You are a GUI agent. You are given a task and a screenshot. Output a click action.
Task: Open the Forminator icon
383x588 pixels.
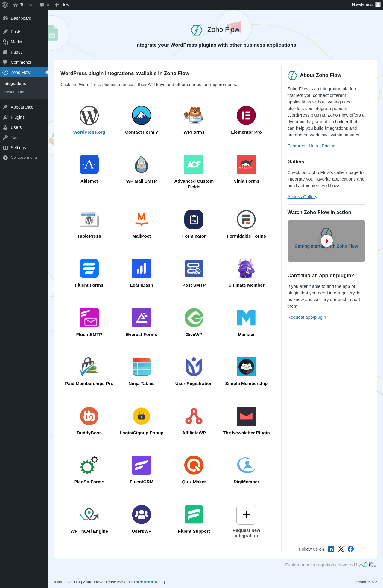(x=194, y=219)
